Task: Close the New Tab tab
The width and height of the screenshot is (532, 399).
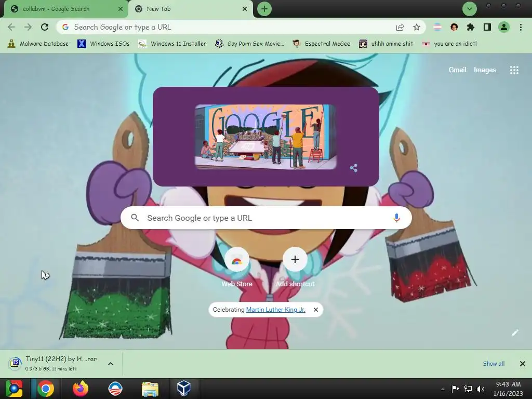Action: coord(245,9)
